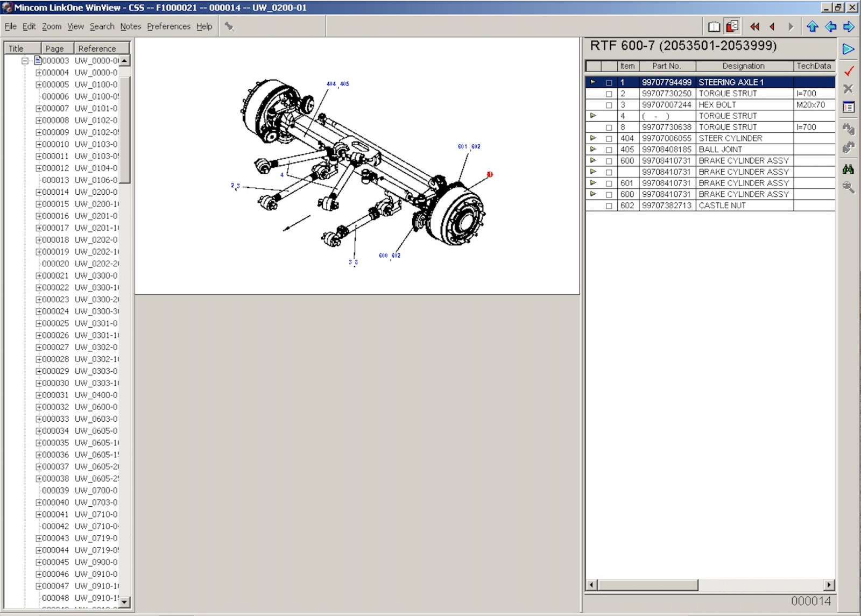Collapse the 000003 root tree node
Viewport: 861px width, 616px height.
tap(25, 61)
